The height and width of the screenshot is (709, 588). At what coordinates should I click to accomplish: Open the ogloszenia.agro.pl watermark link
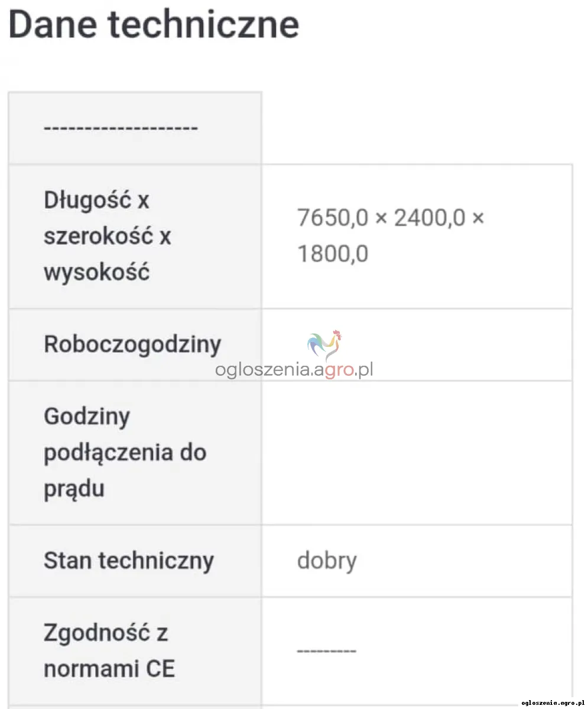294,370
